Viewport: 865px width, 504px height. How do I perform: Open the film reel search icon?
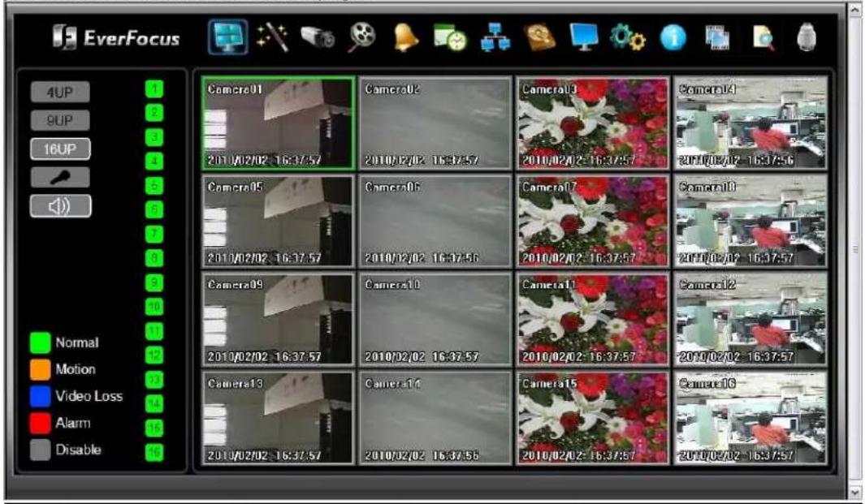click(x=362, y=37)
